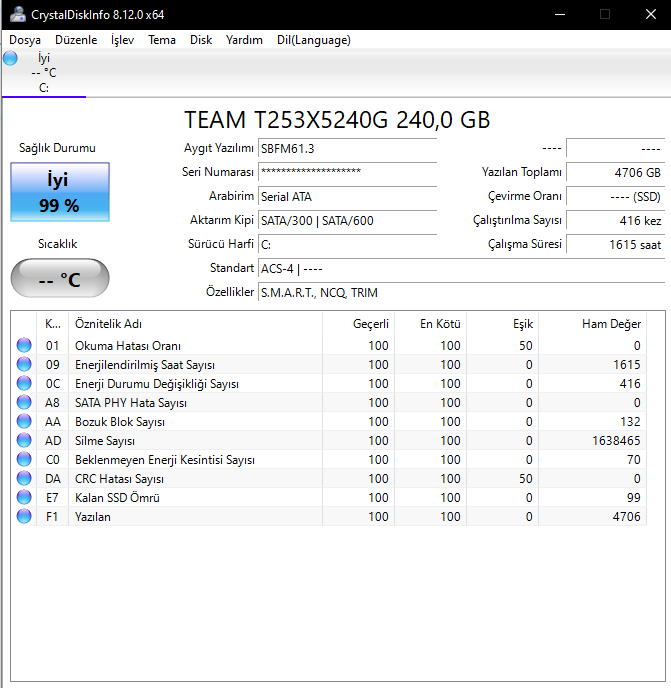Click the temperature -- °C button
The width and height of the screenshot is (671, 688).
point(60,278)
